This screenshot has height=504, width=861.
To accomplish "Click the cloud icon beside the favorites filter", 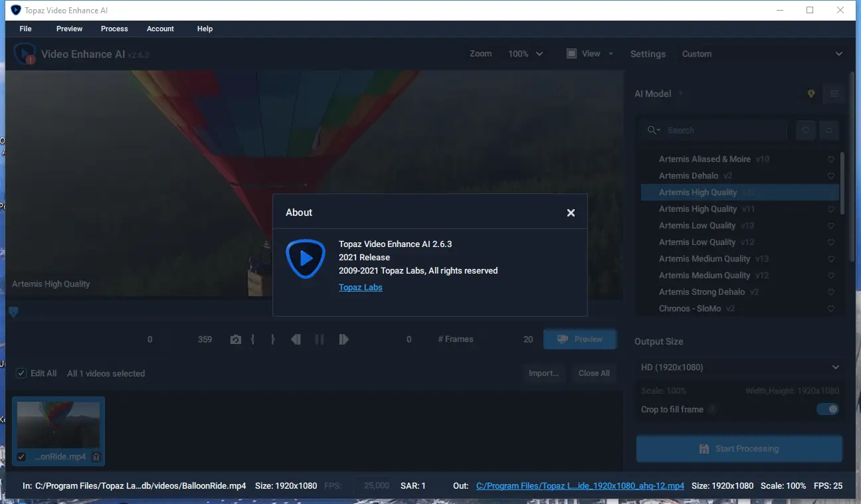I will click(829, 131).
